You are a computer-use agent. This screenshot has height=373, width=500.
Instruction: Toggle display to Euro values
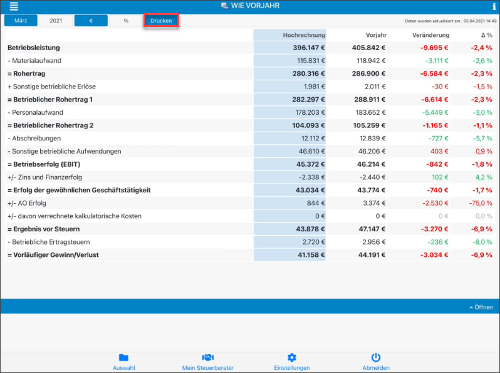91,21
